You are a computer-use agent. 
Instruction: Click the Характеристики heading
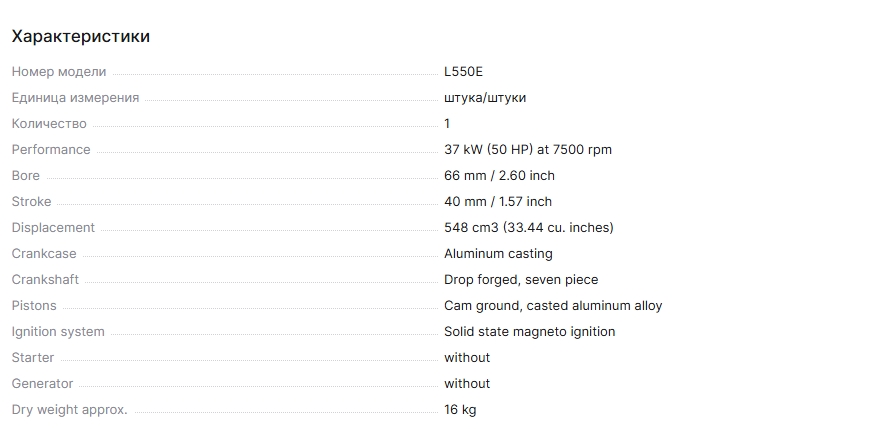tap(80, 37)
